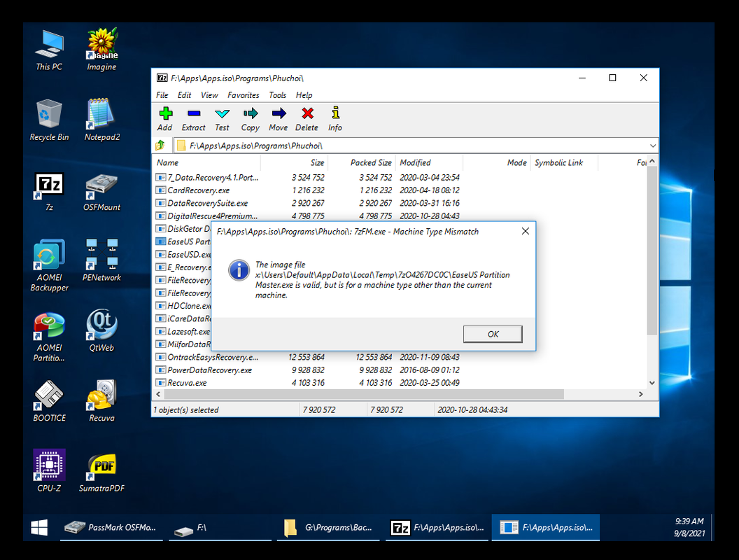739x560 pixels.
Task: Click the Delete toolbar icon
Action: pos(307,119)
